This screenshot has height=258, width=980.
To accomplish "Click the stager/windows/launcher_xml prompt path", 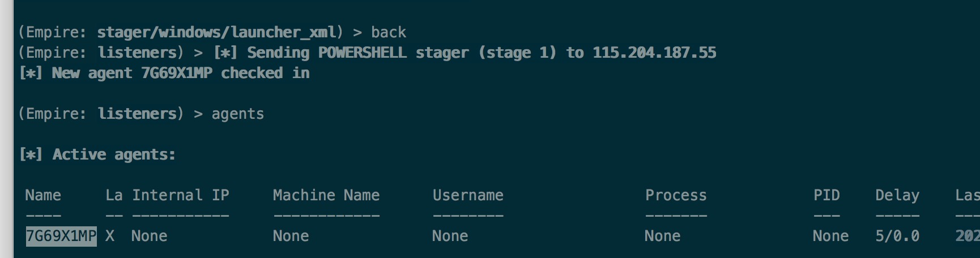I will coord(217,32).
